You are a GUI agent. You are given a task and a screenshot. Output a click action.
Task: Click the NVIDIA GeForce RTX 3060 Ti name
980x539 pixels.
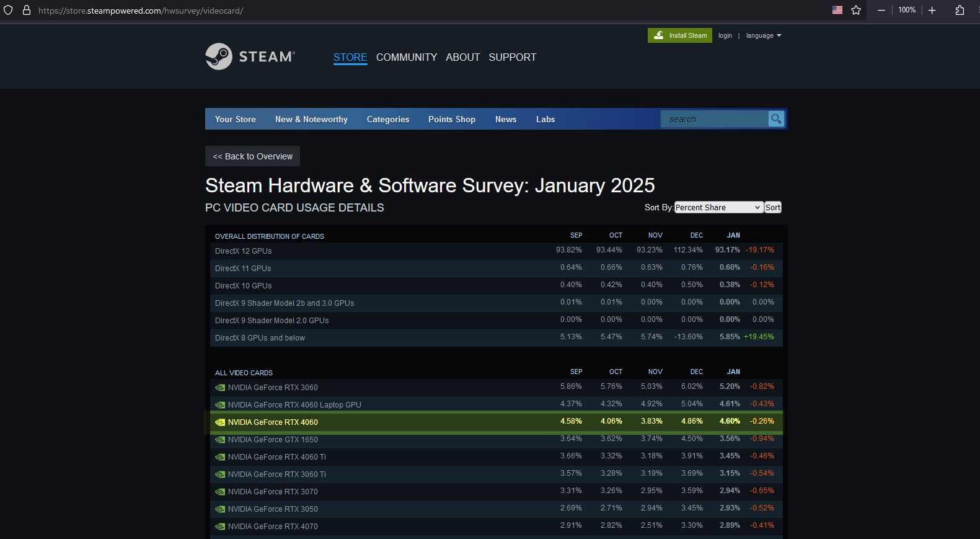277,474
